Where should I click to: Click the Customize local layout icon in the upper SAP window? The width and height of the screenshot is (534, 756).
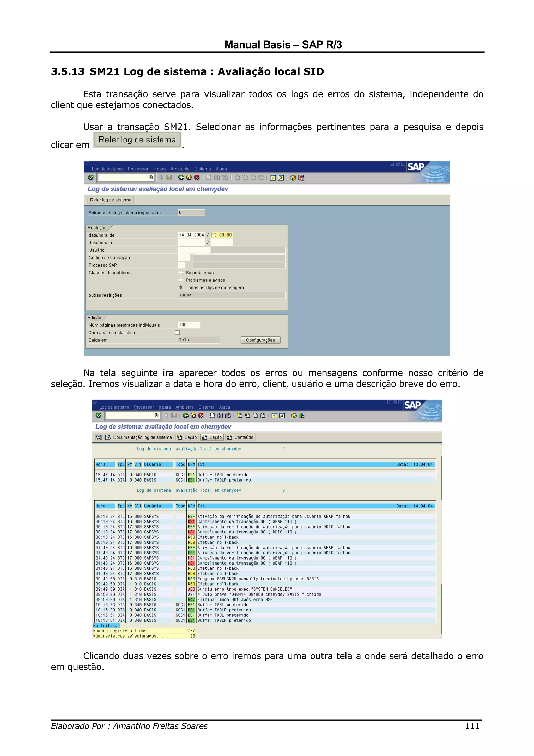301,177
